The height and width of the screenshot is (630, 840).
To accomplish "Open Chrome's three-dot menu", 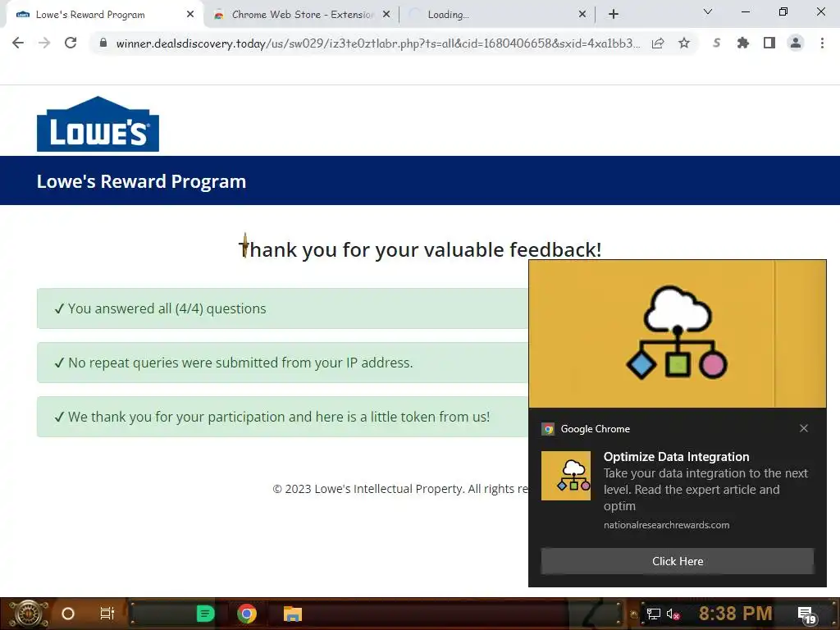I will pyautogui.click(x=822, y=43).
